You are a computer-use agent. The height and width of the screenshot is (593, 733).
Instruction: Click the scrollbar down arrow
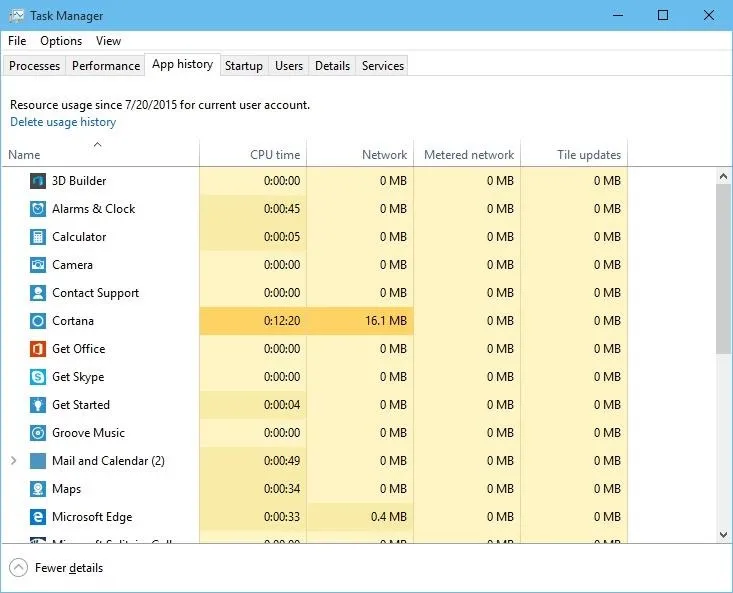[x=723, y=535]
